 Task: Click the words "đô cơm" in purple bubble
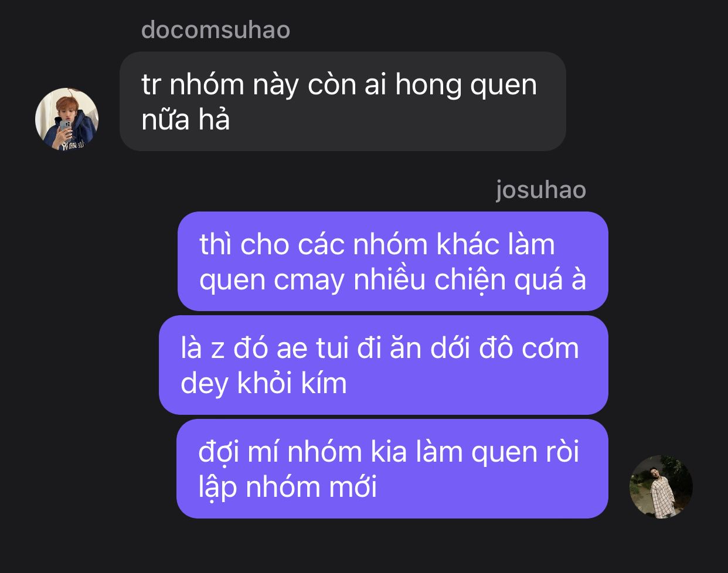529,349
